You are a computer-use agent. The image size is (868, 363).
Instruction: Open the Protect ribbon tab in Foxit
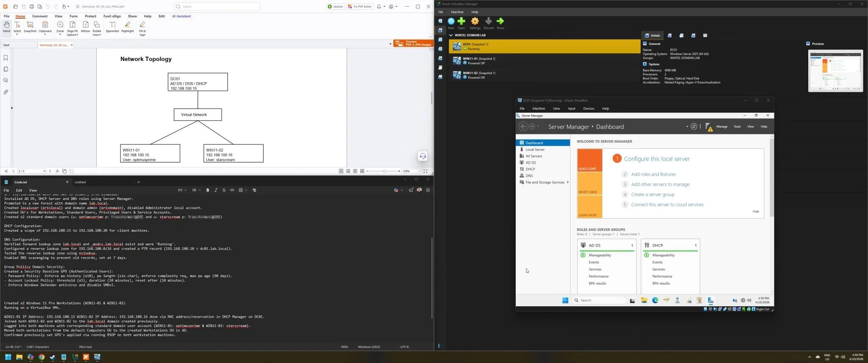[90, 16]
